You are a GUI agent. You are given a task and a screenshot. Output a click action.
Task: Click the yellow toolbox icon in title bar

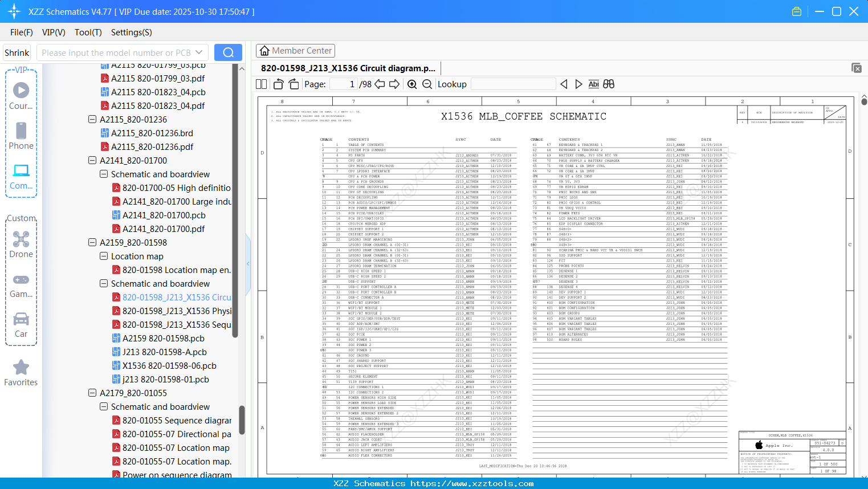(x=797, y=11)
